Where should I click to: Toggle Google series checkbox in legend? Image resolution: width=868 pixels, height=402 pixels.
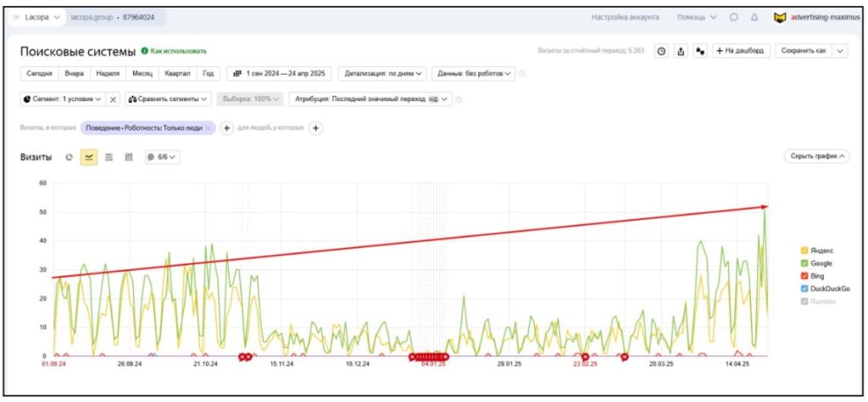(x=804, y=263)
